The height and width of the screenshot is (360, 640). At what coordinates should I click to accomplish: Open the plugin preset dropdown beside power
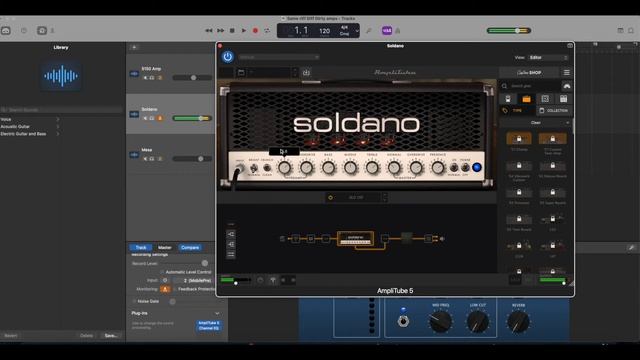[x=279, y=57]
